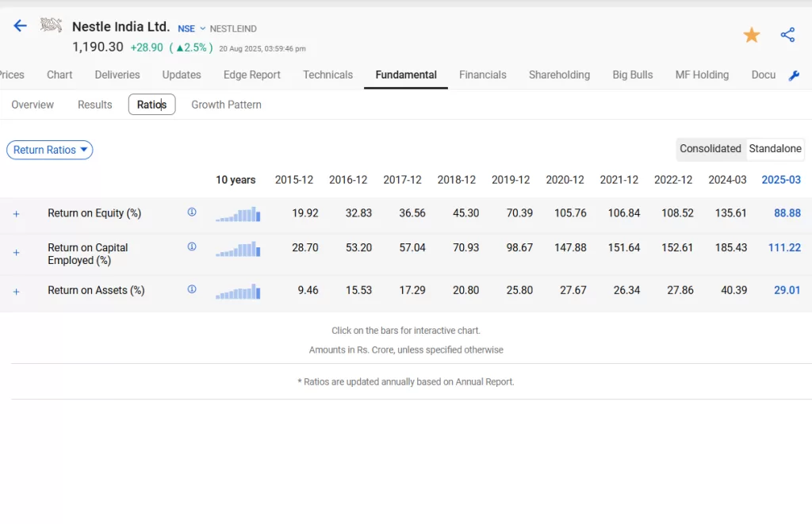Expand the Return on Assets row

[x=16, y=292]
